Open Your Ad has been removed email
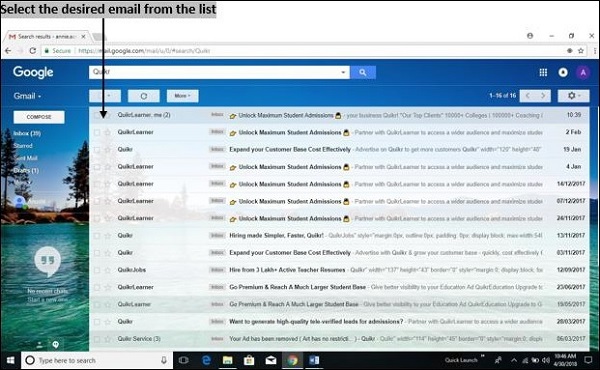 pyautogui.click(x=339, y=339)
